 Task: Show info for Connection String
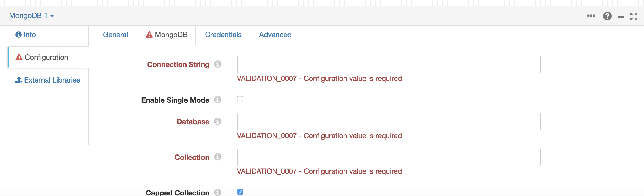pos(218,64)
